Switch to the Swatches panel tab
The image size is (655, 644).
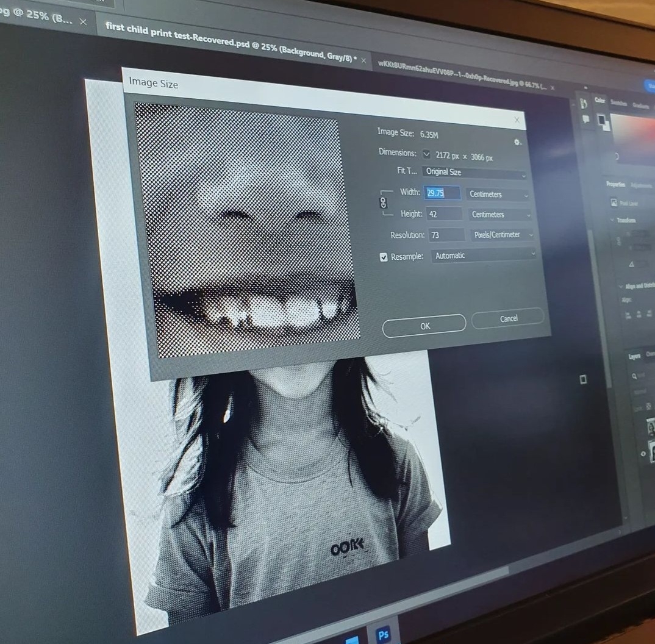coord(618,103)
